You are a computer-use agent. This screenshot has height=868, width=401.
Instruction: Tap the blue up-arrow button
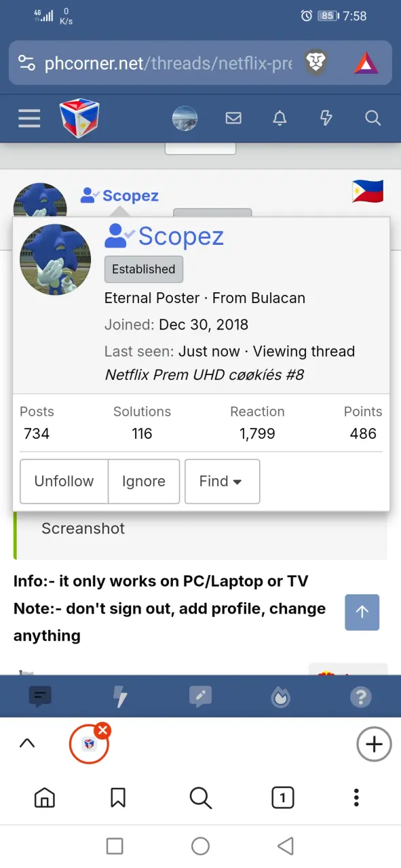(x=362, y=612)
